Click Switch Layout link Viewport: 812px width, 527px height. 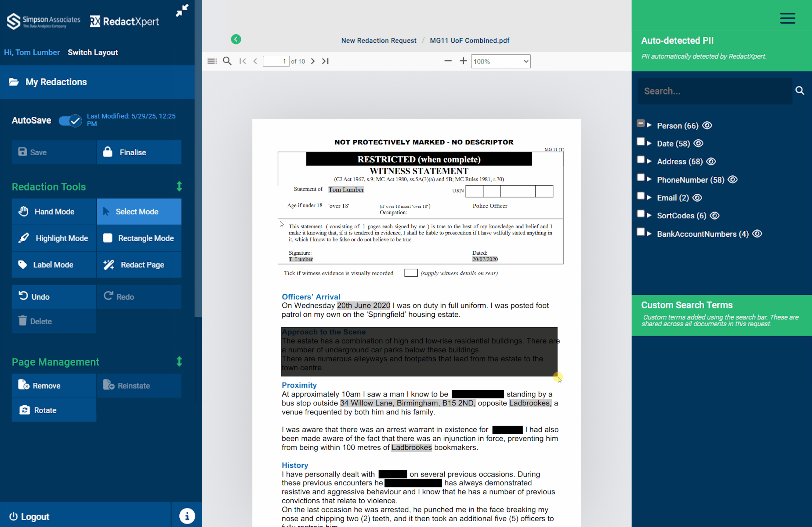(92, 52)
